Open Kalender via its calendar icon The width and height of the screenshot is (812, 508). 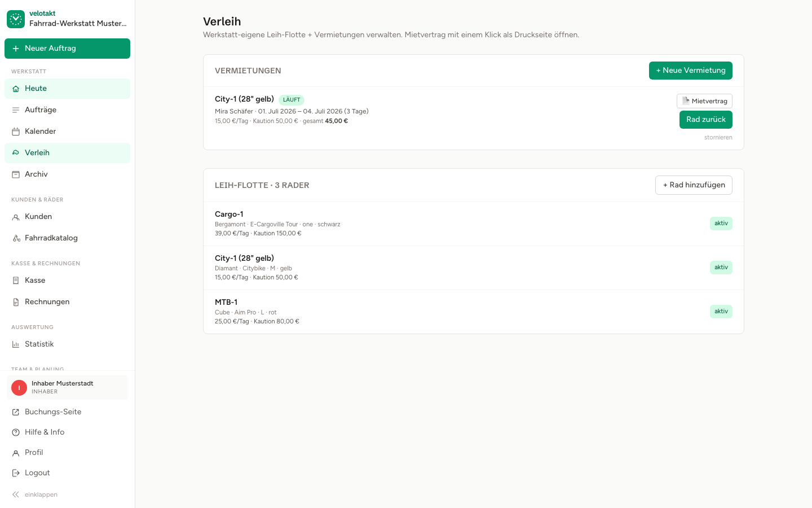click(16, 132)
